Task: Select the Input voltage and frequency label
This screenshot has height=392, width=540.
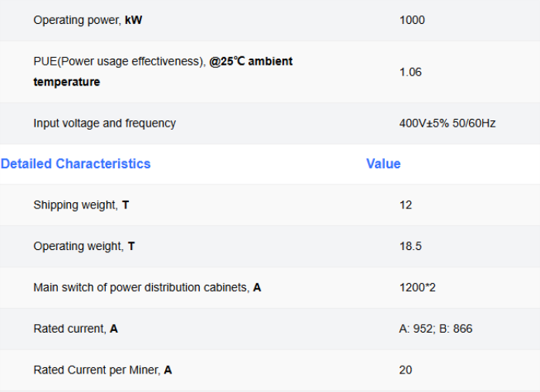Action: [104, 123]
